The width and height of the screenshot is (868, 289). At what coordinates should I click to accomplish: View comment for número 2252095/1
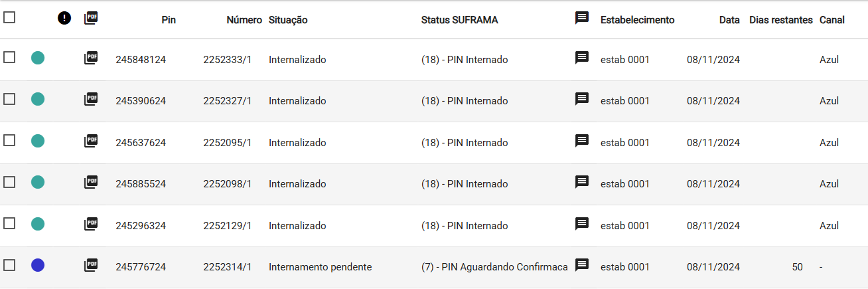pyautogui.click(x=582, y=141)
